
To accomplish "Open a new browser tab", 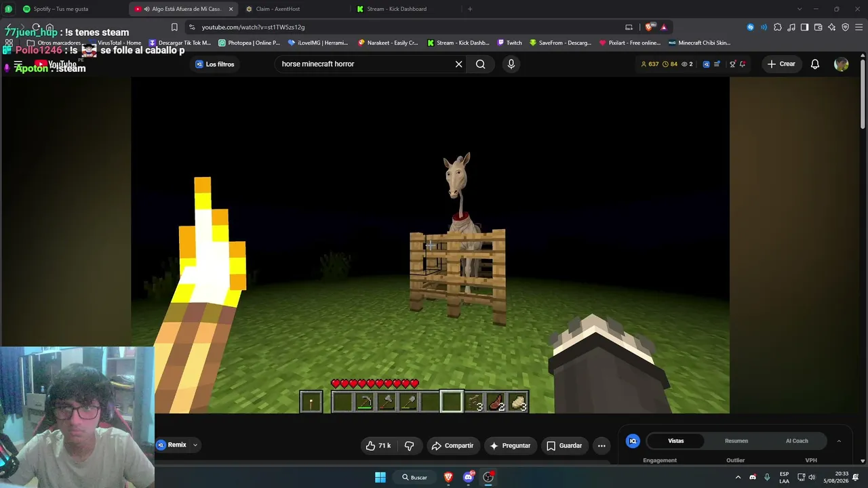I will click(x=470, y=9).
